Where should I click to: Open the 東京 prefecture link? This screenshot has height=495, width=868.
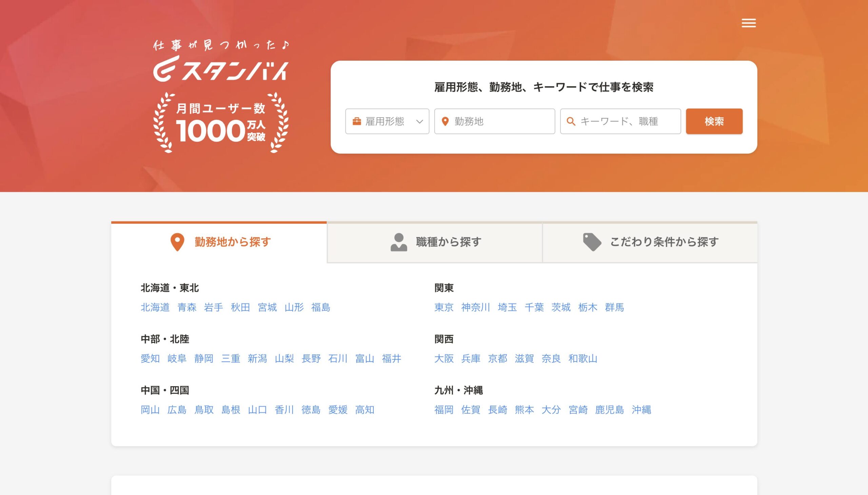click(x=444, y=307)
